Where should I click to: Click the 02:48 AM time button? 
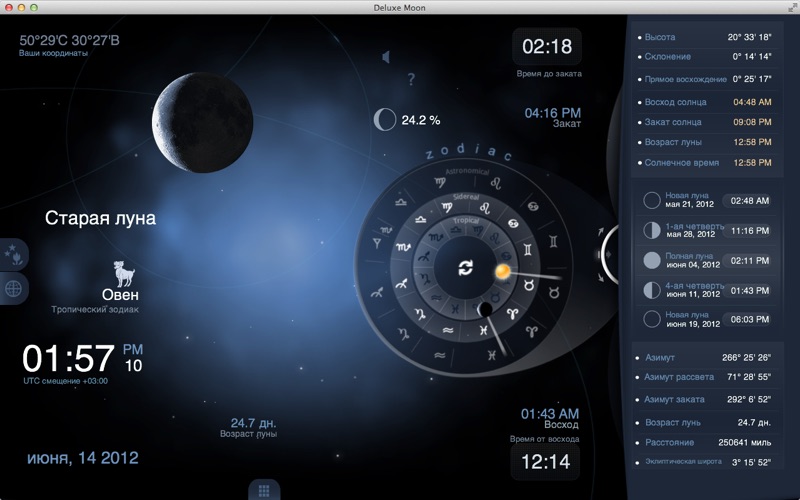pyautogui.click(x=749, y=201)
